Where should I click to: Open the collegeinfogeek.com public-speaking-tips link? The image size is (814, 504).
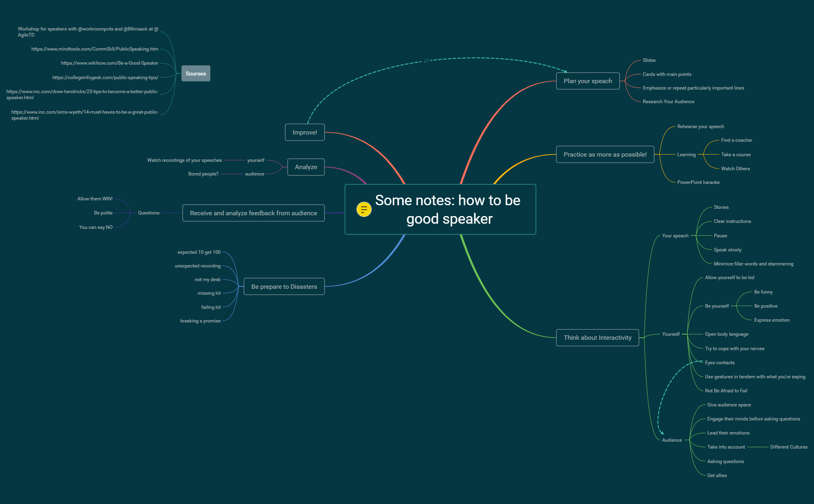(105, 77)
